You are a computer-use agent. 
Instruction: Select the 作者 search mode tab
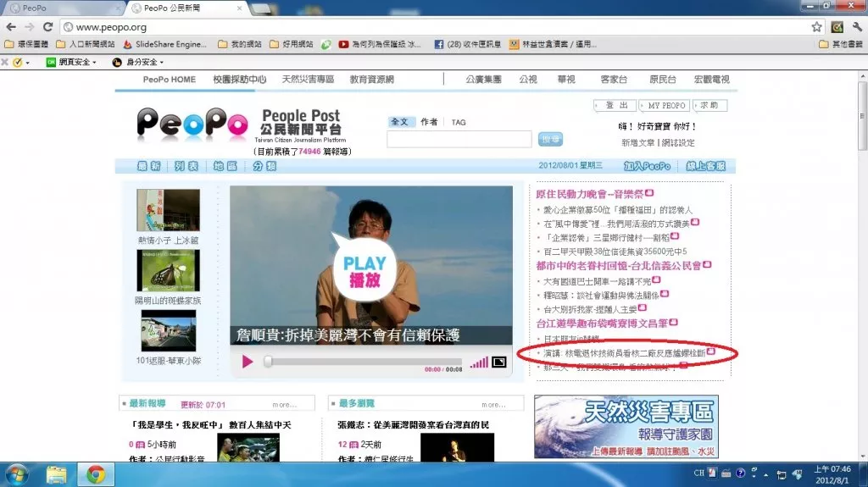428,122
